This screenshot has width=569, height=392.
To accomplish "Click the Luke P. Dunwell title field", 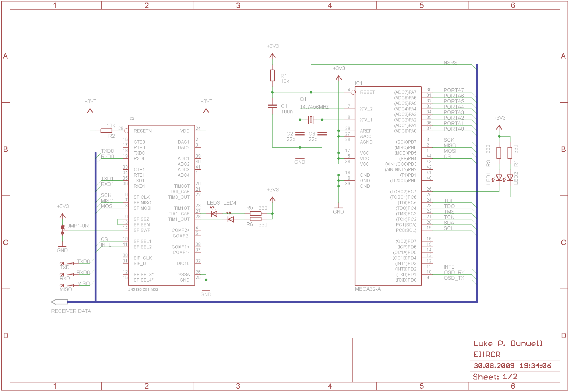I will (508, 343).
